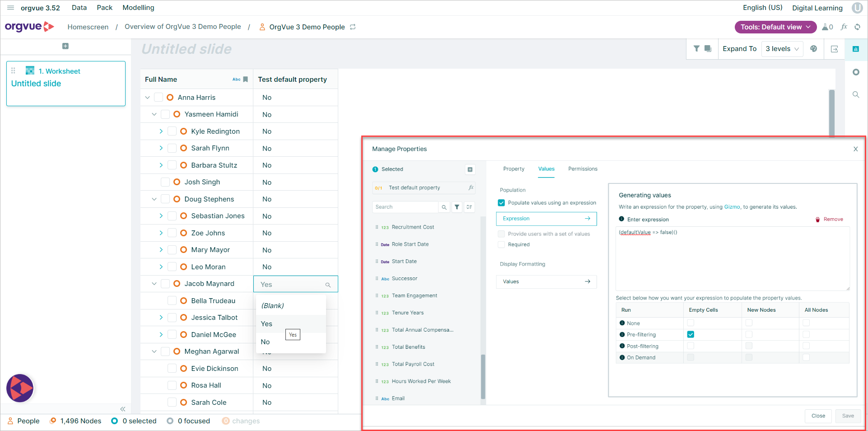This screenshot has height=431, width=868.
Task: Open the fx expression icon in header
Action: pyautogui.click(x=844, y=27)
